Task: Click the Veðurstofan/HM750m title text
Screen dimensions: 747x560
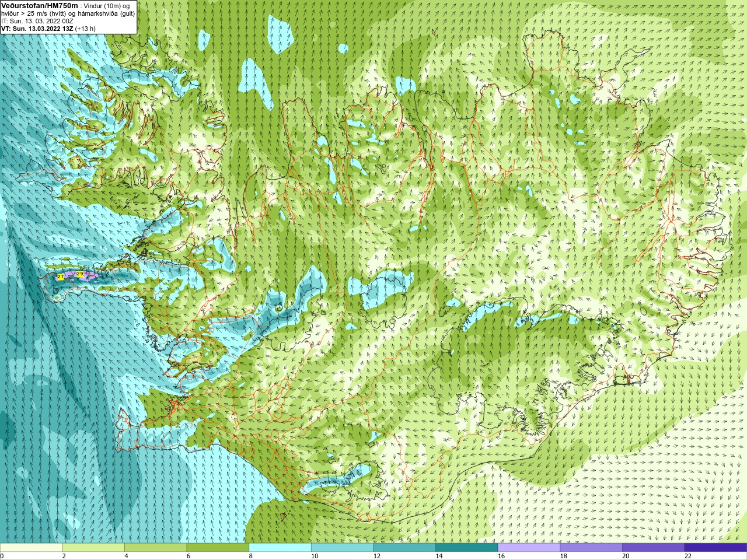Action: (x=40, y=5)
